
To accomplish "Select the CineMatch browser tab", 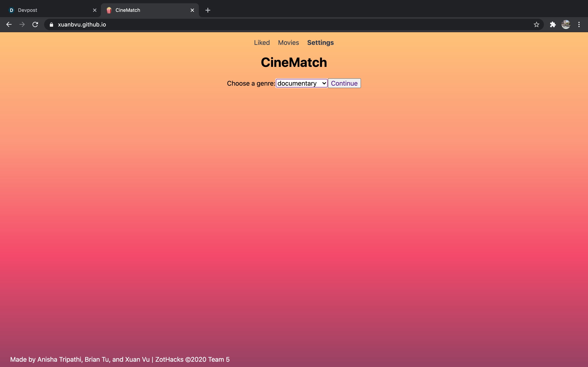I will coord(146,10).
